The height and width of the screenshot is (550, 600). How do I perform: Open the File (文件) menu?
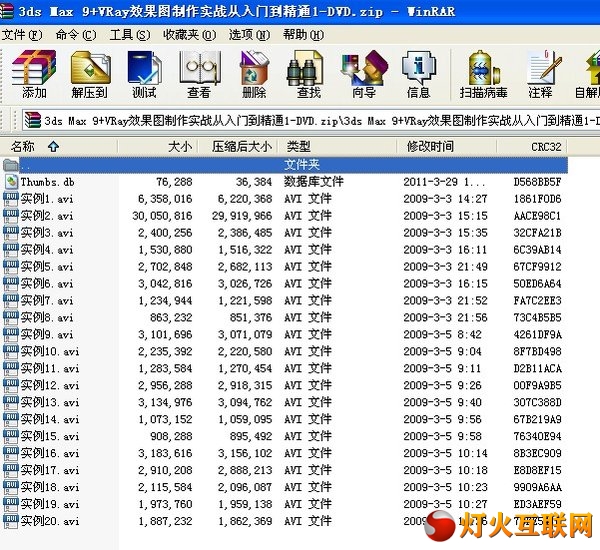(22, 35)
